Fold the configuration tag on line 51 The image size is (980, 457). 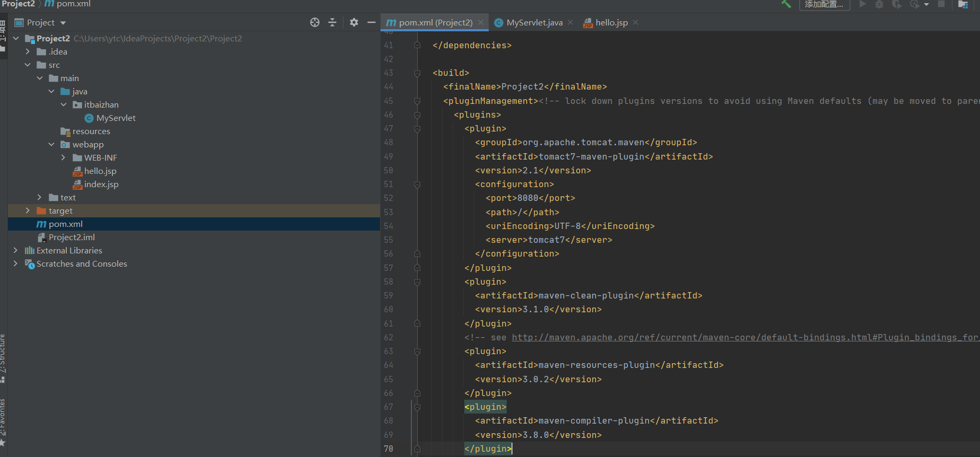(x=417, y=184)
